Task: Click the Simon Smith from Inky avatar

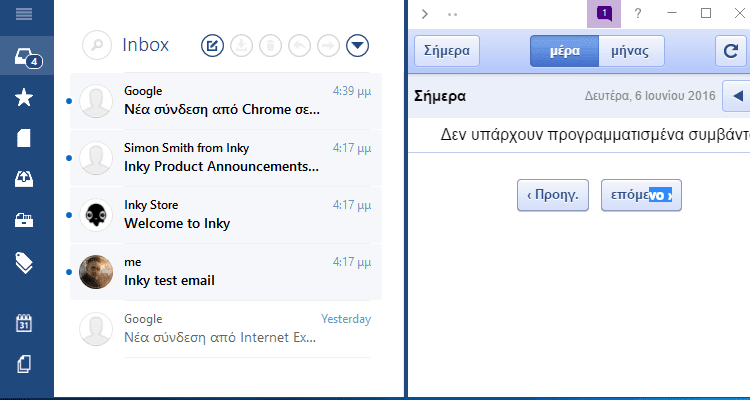Action: 96,158
